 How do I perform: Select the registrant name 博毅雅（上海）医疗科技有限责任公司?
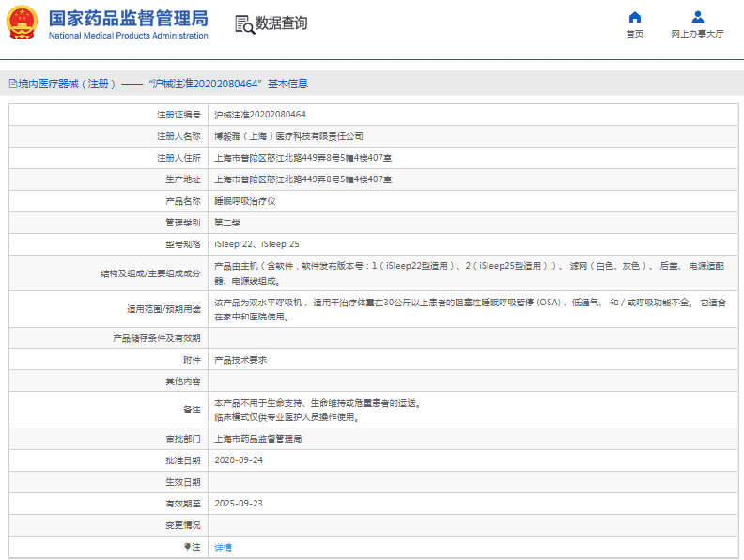tap(288, 135)
